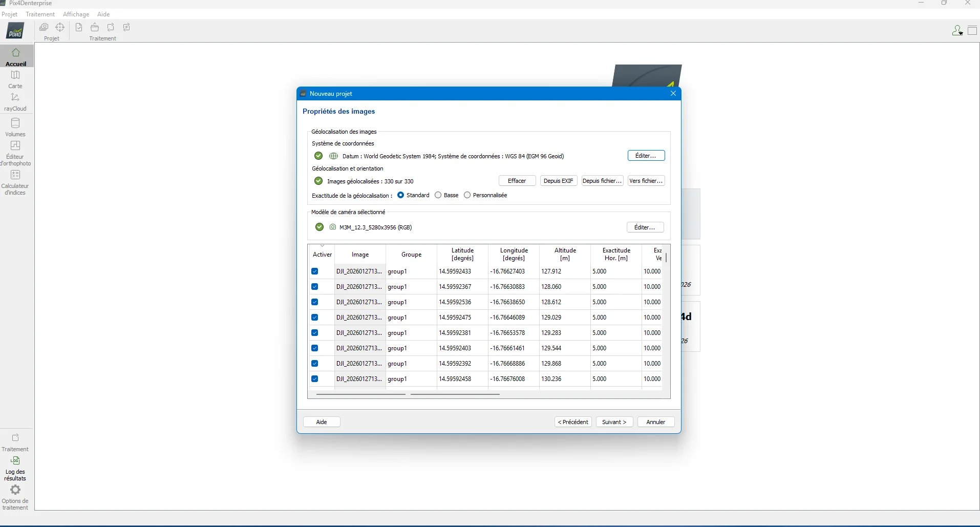Uncheck the image row with altitude 127.912
This screenshot has height=527, width=980.
315,271
